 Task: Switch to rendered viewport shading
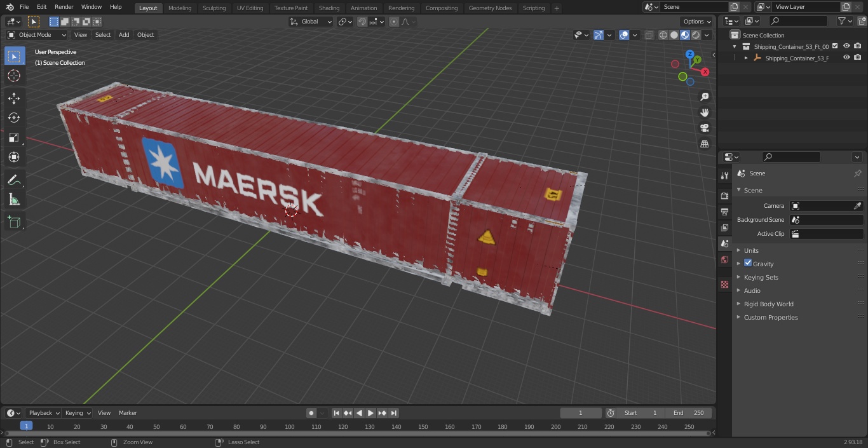tap(696, 35)
